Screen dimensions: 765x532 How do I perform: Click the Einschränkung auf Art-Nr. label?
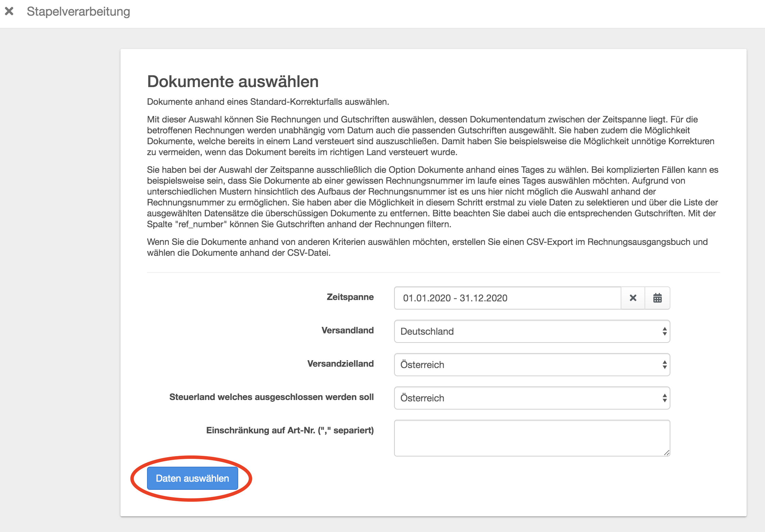point(290,430)
